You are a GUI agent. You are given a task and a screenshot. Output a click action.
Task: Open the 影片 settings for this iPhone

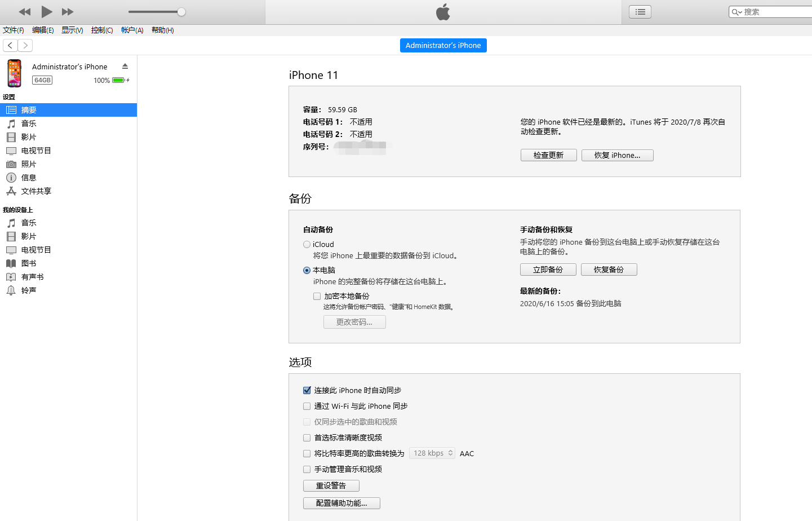[29, 137]
